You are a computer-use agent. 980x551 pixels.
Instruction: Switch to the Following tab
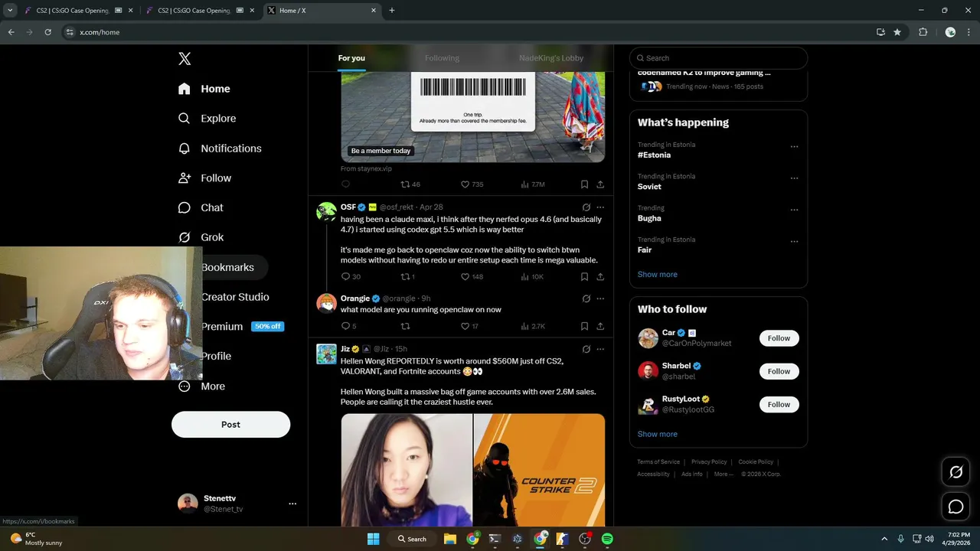coord(442,58)
